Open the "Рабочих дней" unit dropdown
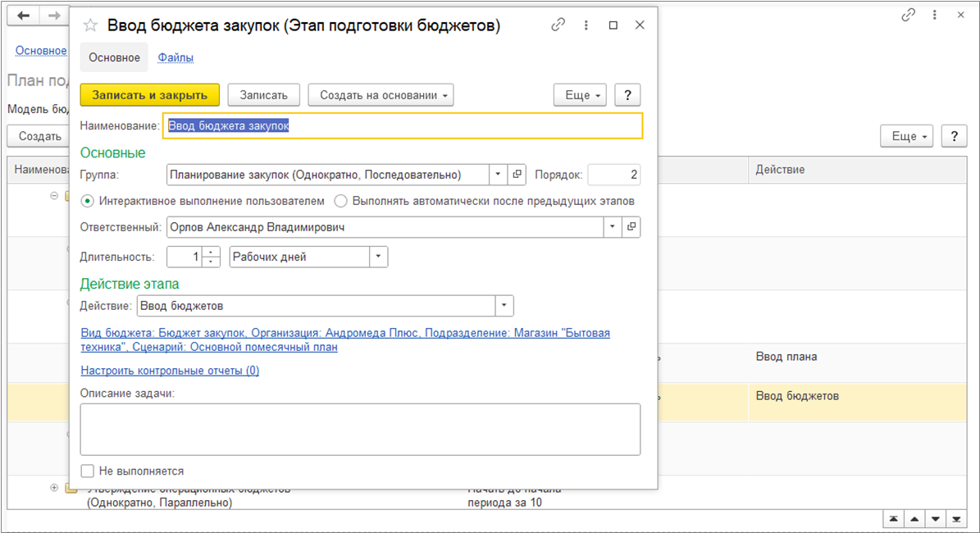Screen dimensions: 980x533 (x=378, y=257)
